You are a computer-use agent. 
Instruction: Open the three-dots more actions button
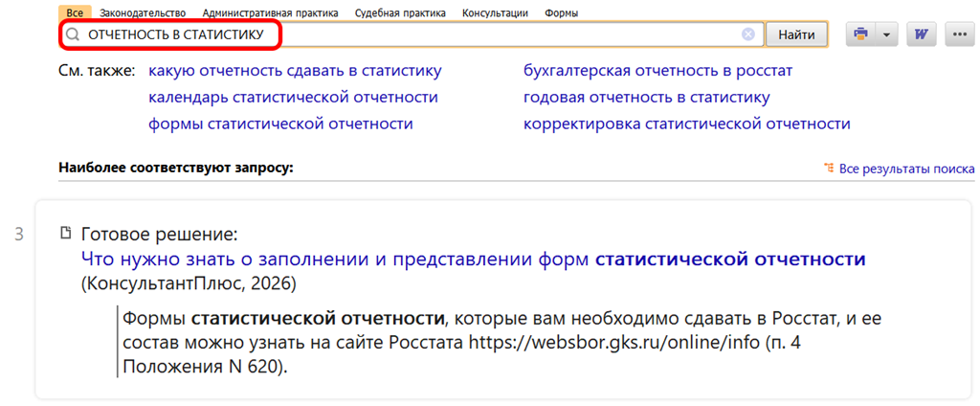click(x=959, y=34)
